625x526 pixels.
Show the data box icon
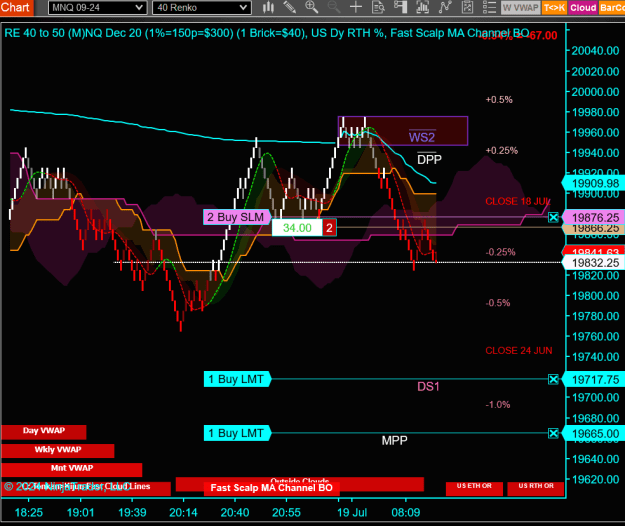tap(378, 7)
